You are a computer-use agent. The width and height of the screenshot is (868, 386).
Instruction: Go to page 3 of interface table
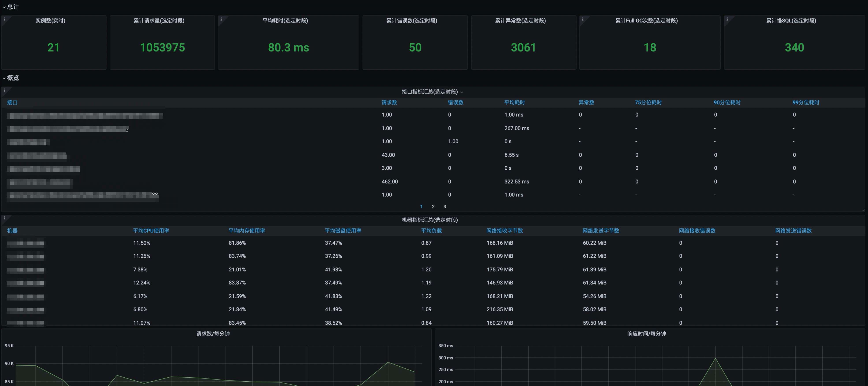tap(444, 206)
